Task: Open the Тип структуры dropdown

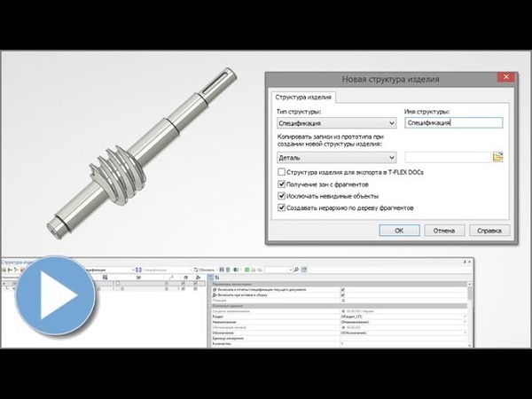Action: point(337,123)
